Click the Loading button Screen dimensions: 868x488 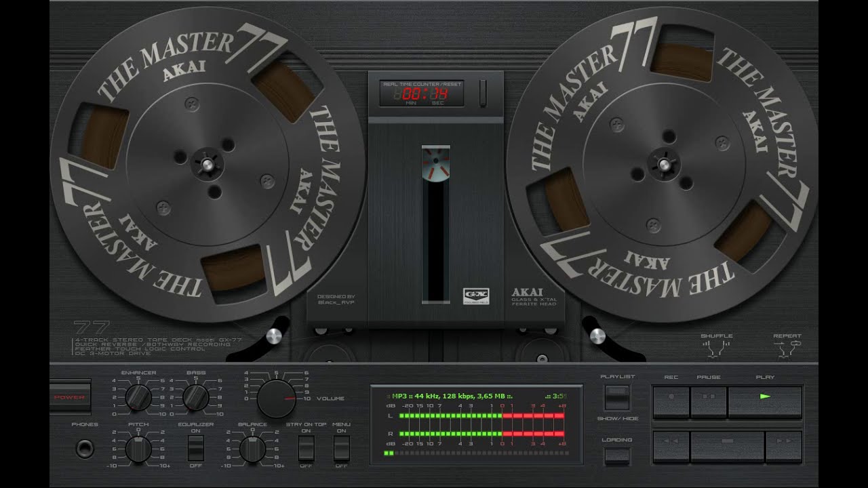point(617,456)
